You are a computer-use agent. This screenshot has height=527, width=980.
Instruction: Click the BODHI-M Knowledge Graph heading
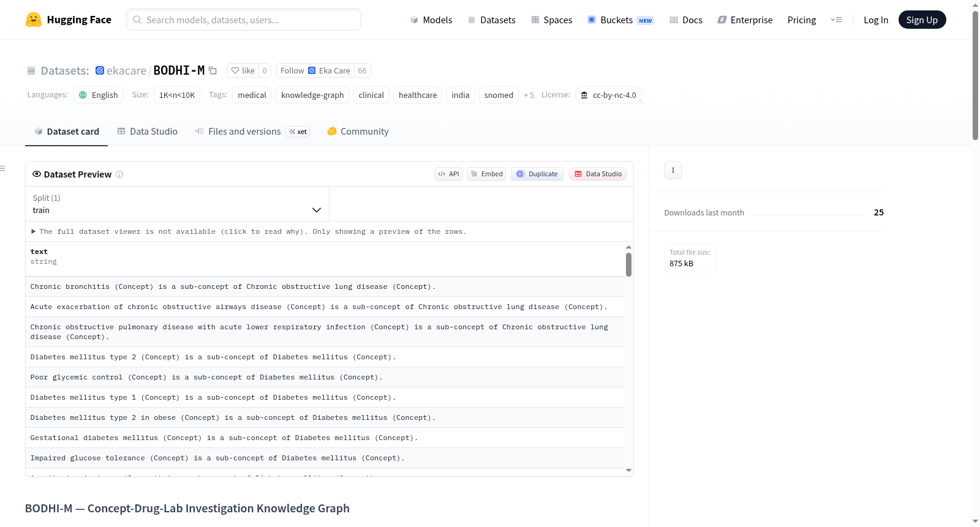187,508
